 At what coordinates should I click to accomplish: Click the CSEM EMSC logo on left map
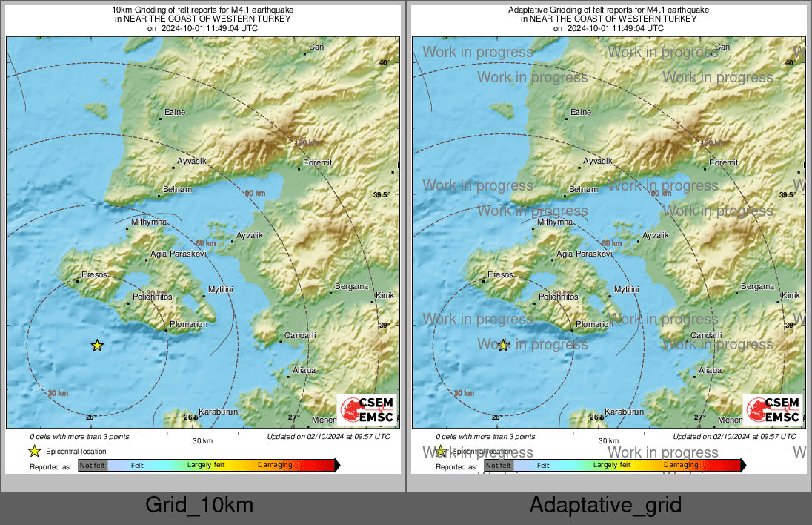pos(367,409)
